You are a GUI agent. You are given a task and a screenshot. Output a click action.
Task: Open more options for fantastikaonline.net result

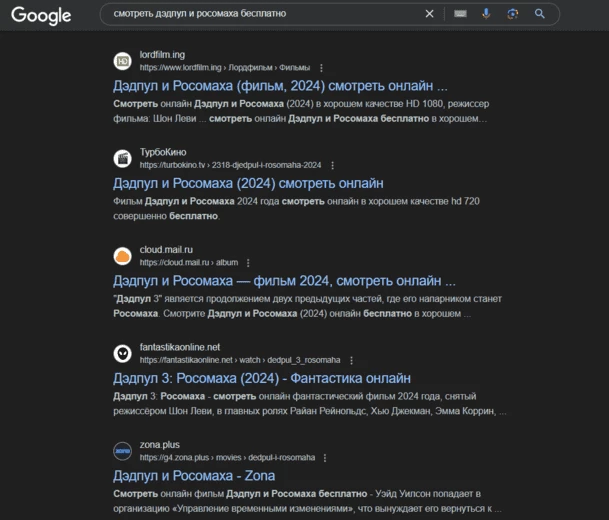point(351,360)
